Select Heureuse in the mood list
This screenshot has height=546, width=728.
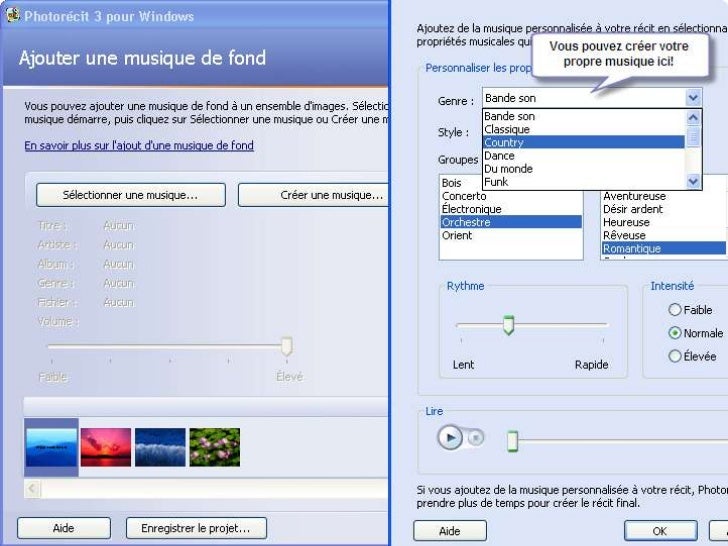(664, 222)
